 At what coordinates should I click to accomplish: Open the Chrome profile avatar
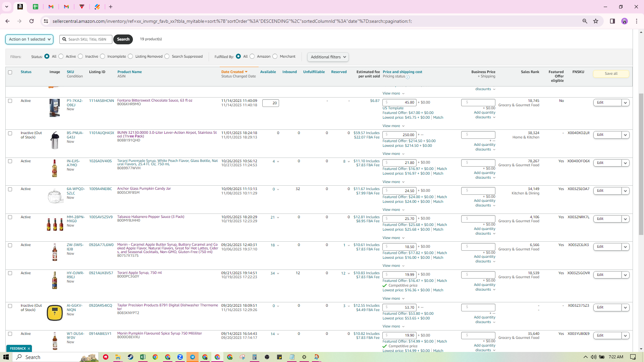click(x=624, y=21)
